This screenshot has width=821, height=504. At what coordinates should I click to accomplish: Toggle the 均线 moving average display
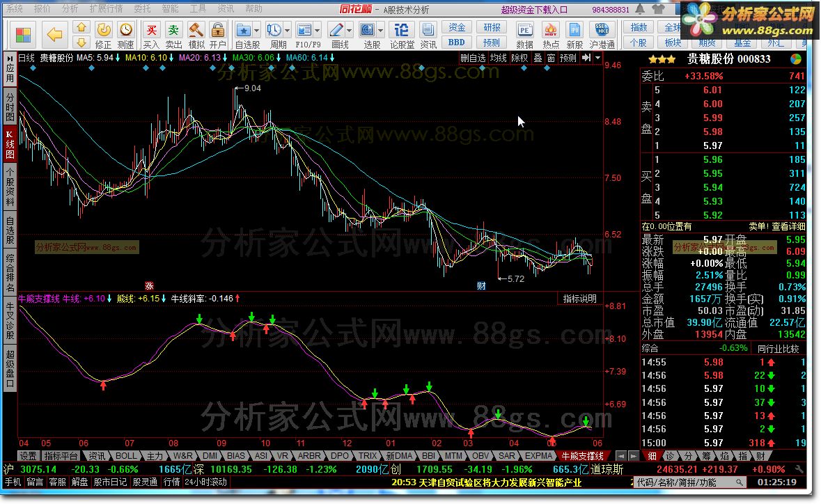pos(498,58)
